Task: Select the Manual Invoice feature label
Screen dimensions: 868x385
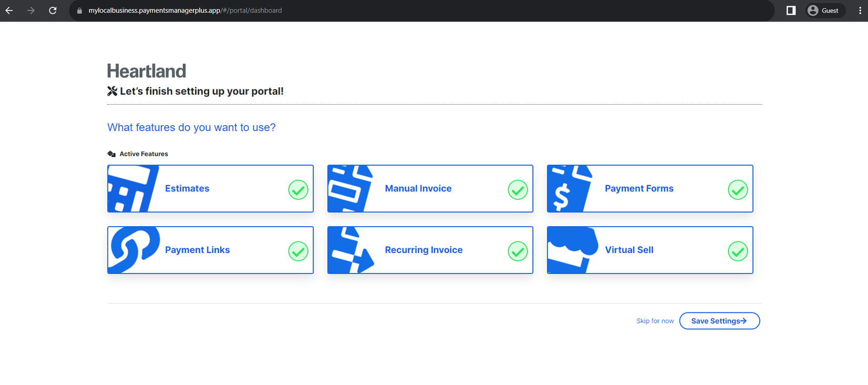Action: tap(418, 188)
